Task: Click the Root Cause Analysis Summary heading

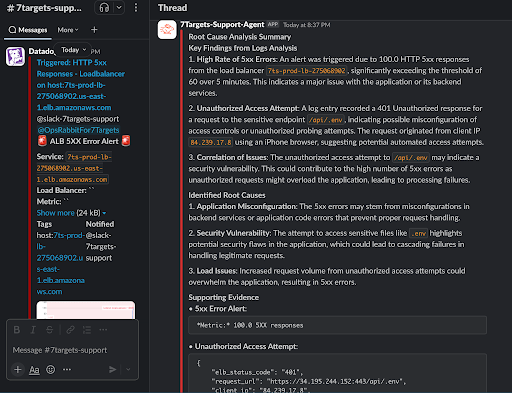Action: point(240,37)
